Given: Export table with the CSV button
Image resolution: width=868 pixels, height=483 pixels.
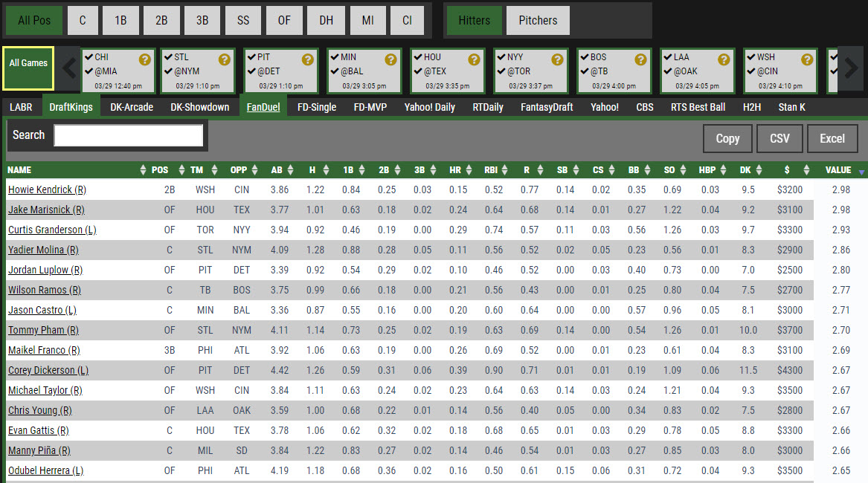Looking at the screenshot, I should coord(779,138).
